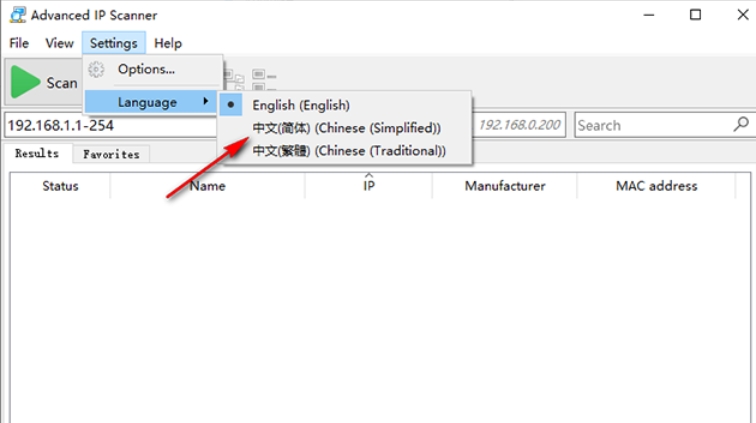Sort by the IP column header
This screenshot has height=423, width=756.
(x=369, y=186)
